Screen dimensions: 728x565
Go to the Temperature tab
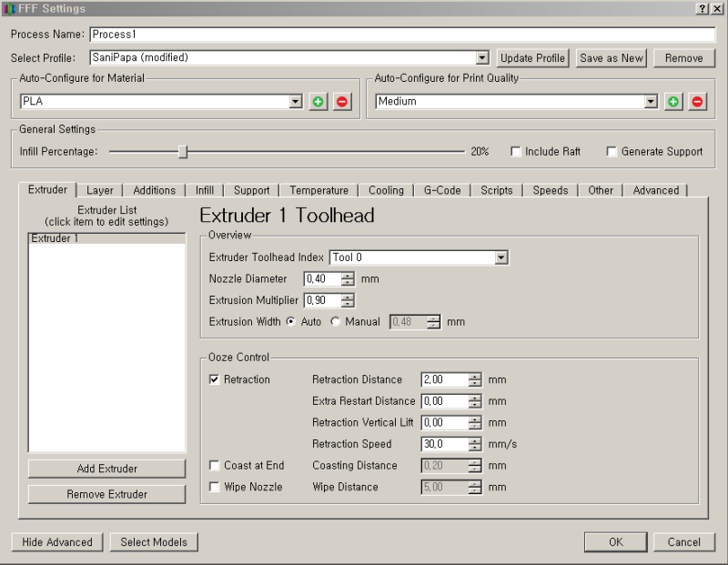click(319, 190)
